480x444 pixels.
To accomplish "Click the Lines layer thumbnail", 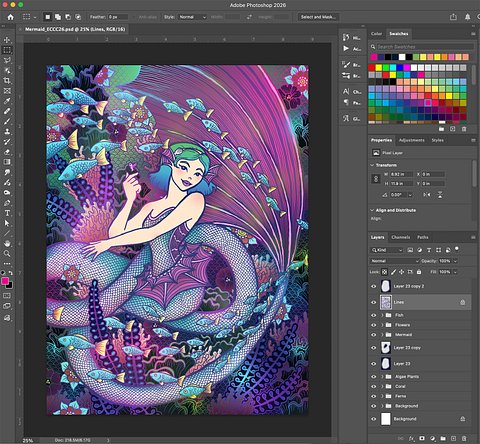I will (x=386, y=302).
